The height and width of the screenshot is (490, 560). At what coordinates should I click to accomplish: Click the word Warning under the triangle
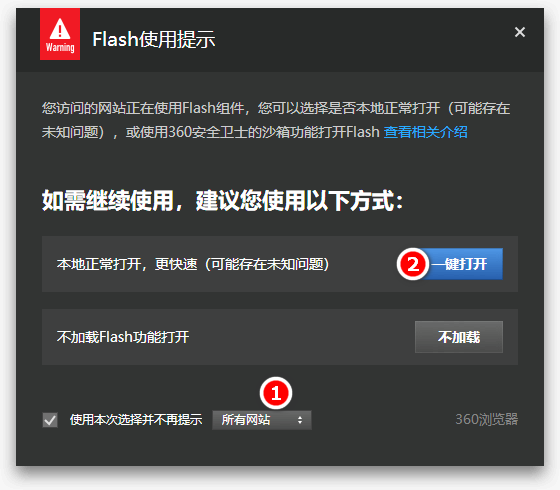coord(60,48)
